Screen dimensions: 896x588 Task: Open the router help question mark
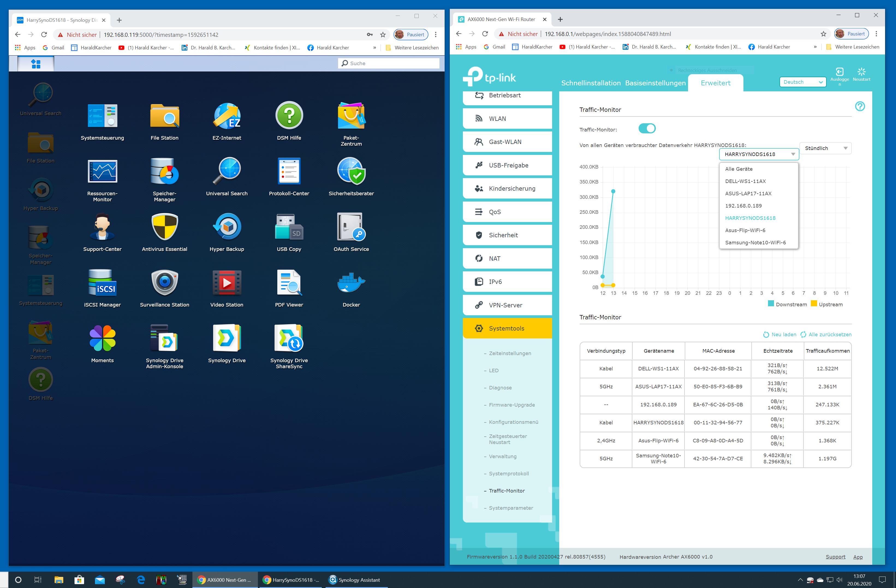coord(860,106)
